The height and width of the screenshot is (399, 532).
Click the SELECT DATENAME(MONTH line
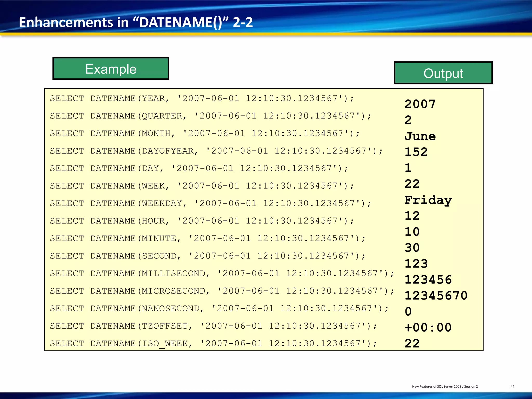pyautogui.click(x=205, y=134)
